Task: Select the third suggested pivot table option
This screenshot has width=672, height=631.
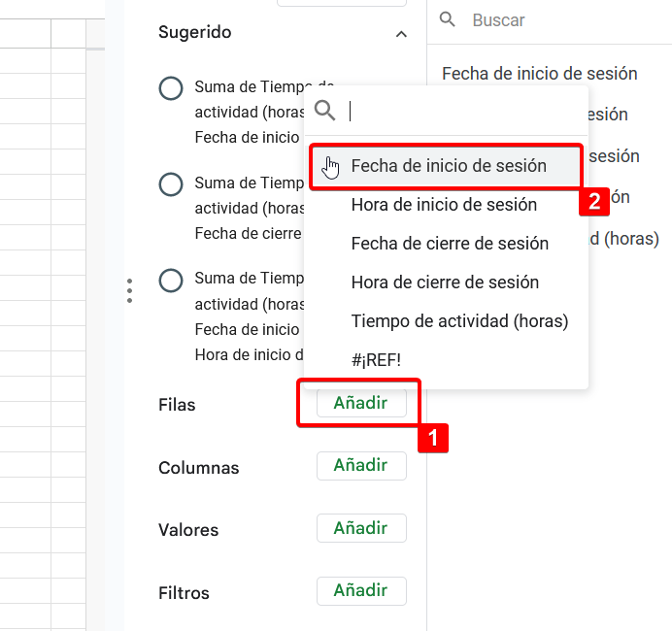Action: coord(170,281)
